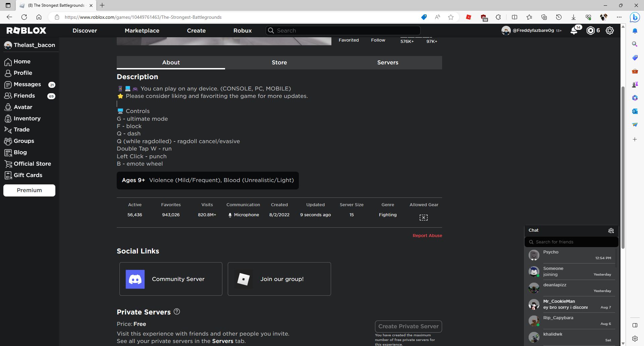644x346 pixels.
Task: Switch to the About tab
Action: click(171, 63)
